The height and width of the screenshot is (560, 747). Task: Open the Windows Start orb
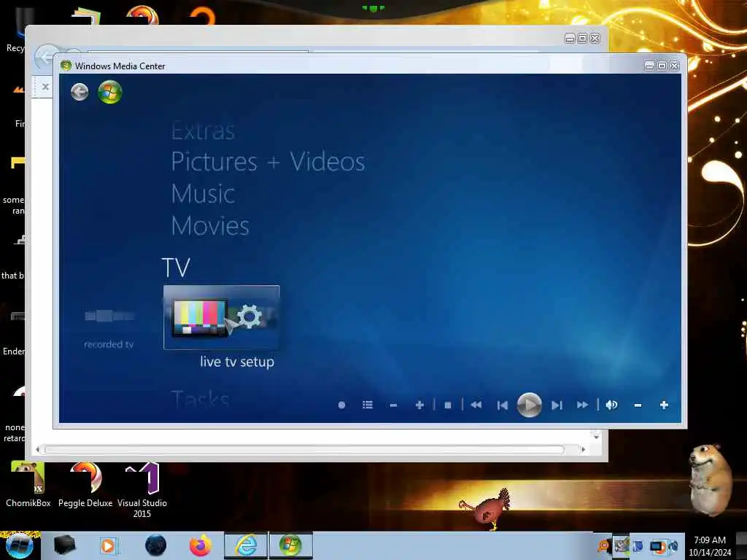click(x=20, y=545)
